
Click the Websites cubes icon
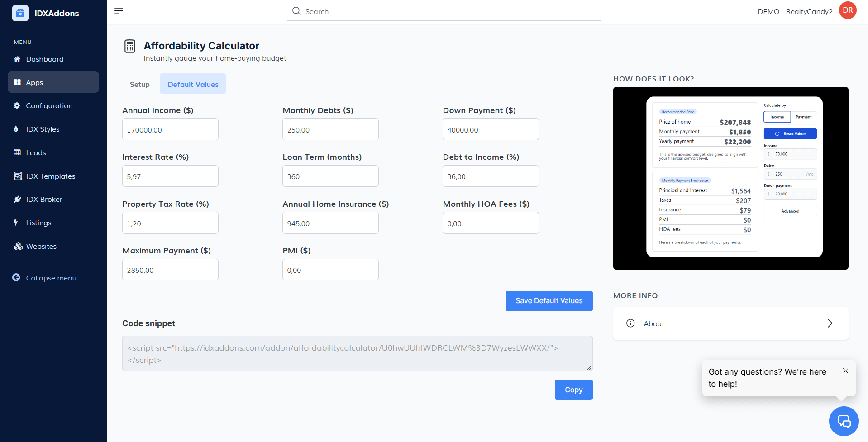click(18, 246)
